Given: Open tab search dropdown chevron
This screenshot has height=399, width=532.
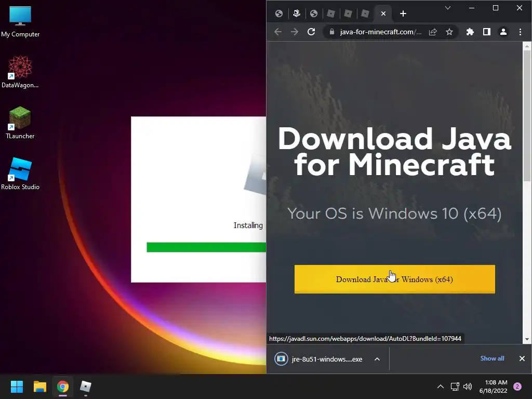Looking at the screenshot, I should tap(448, 8).
